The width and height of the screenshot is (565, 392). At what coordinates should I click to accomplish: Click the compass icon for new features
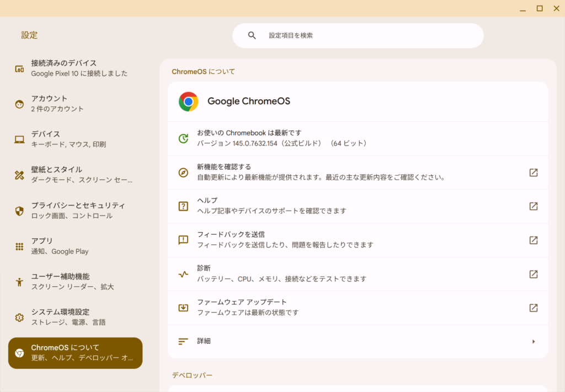click(x=183, y=173)
